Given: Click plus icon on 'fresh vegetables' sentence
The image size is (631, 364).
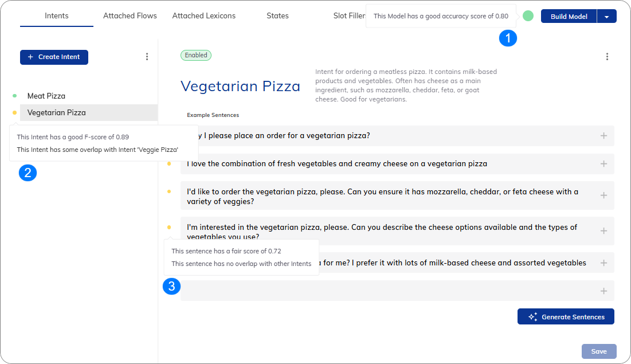Looking at the screenshot, I should tap(603, 164).
